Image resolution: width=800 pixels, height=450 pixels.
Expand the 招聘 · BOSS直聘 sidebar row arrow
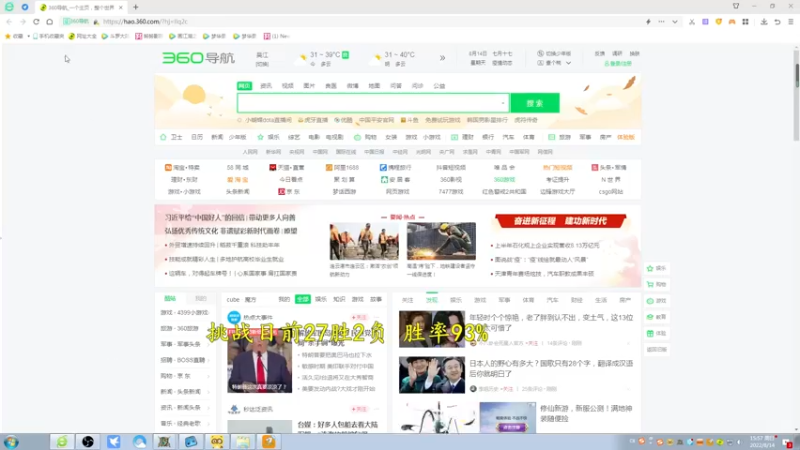[209, 360]
